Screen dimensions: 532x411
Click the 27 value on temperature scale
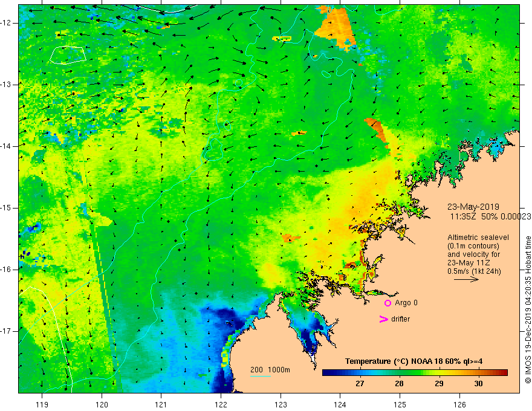pyautogui.click(x=360, y=384)
